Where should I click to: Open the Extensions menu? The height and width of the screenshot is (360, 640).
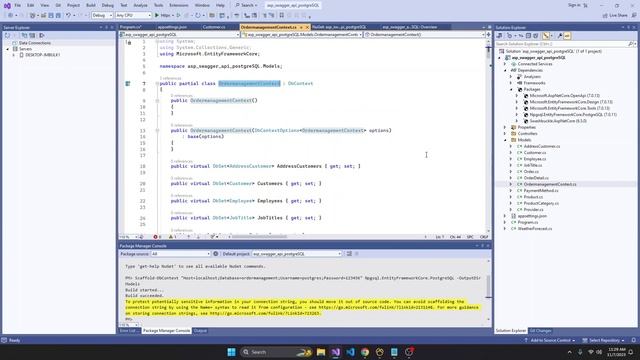(x=179, y=5)
